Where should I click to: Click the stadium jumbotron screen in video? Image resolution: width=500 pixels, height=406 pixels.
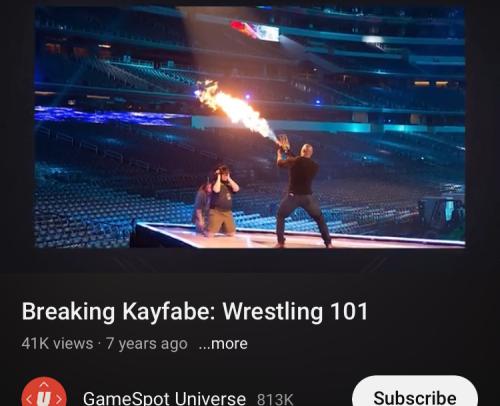267,33
